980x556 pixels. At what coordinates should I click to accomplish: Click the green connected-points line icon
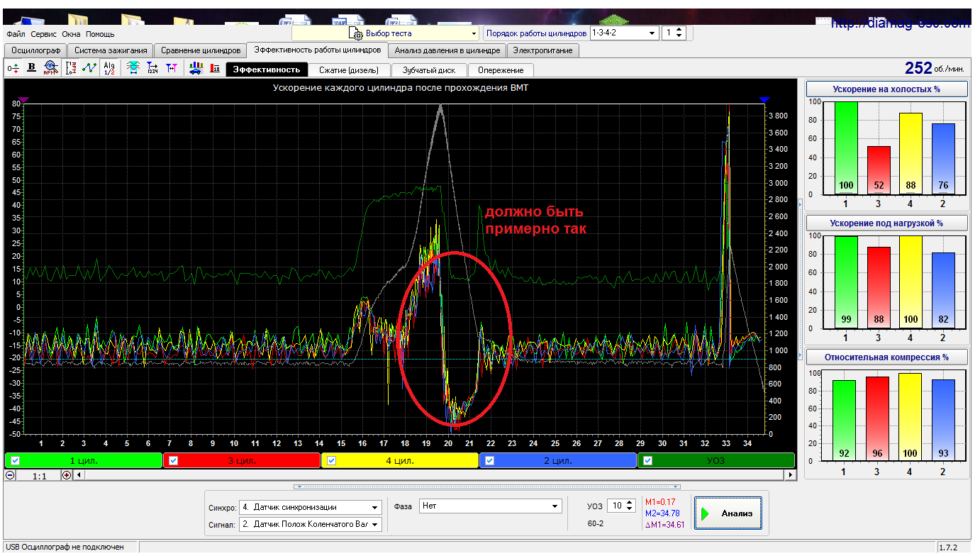coord(89,68)
